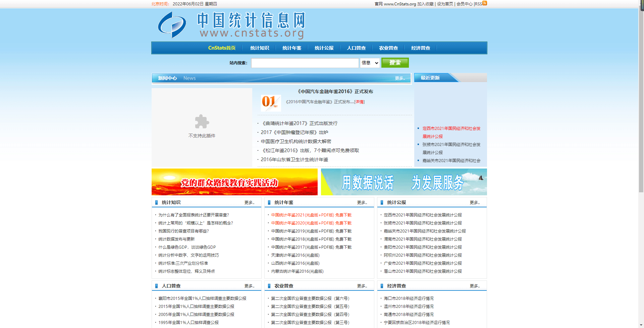Open the 信息 search type dropdown
This screenshot has width=644, height=328.
click(370, 63)
